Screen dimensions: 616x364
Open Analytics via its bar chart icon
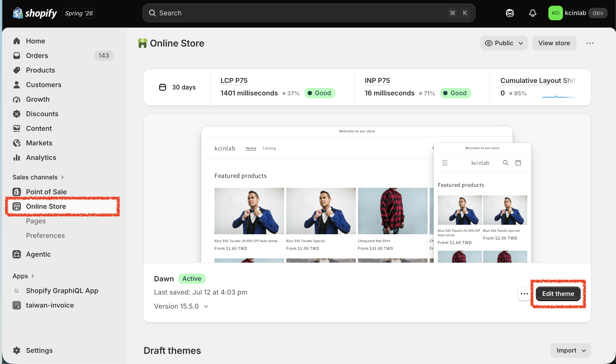17,158
